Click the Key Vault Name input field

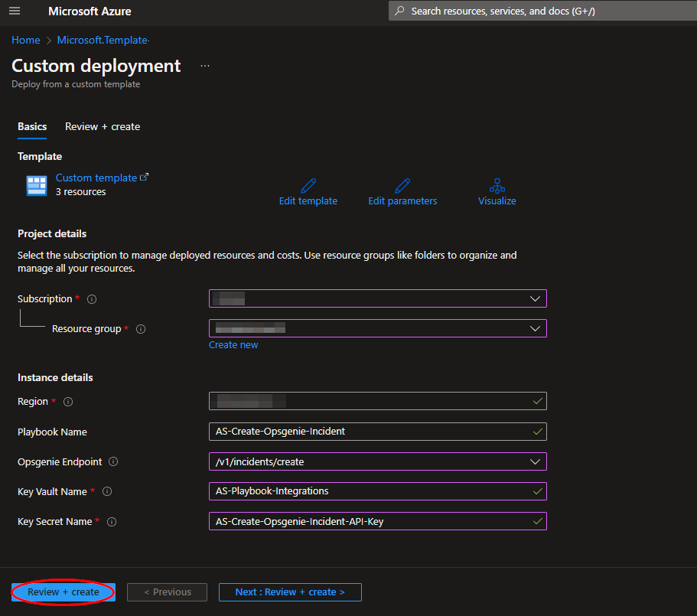coord(378,491)
